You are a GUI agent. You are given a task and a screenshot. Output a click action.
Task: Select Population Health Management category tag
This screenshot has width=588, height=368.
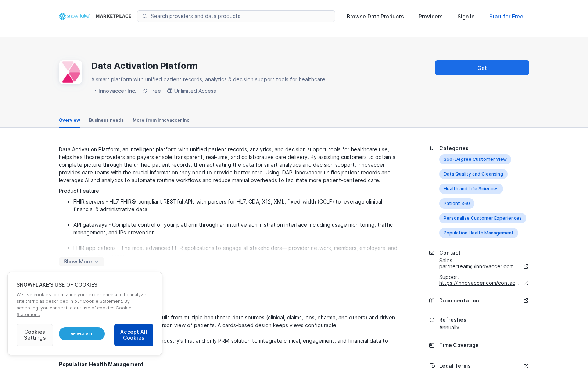pos(478,233)
